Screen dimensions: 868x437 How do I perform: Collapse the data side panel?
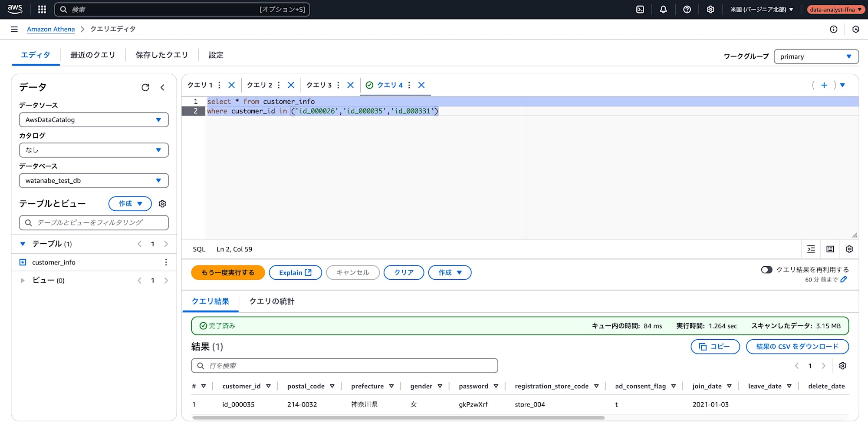162,87
